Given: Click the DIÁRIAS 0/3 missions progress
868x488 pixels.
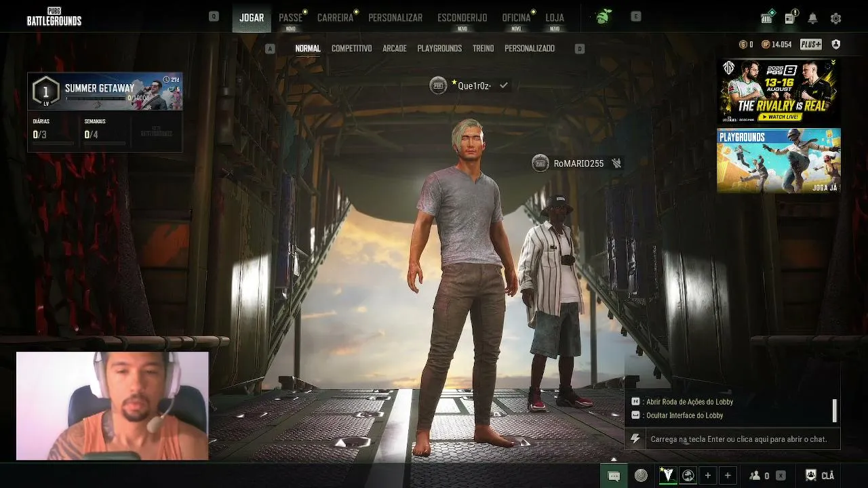Looking at the screenshot, I should click(x=53, y=131).
